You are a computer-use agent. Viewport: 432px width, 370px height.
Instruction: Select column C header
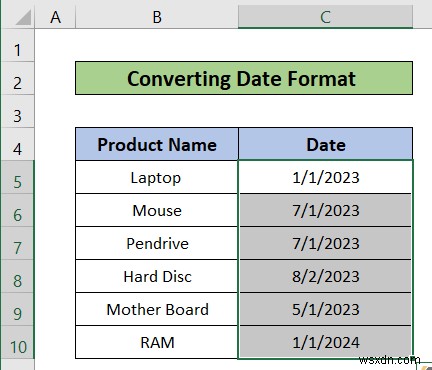point(325,17)
